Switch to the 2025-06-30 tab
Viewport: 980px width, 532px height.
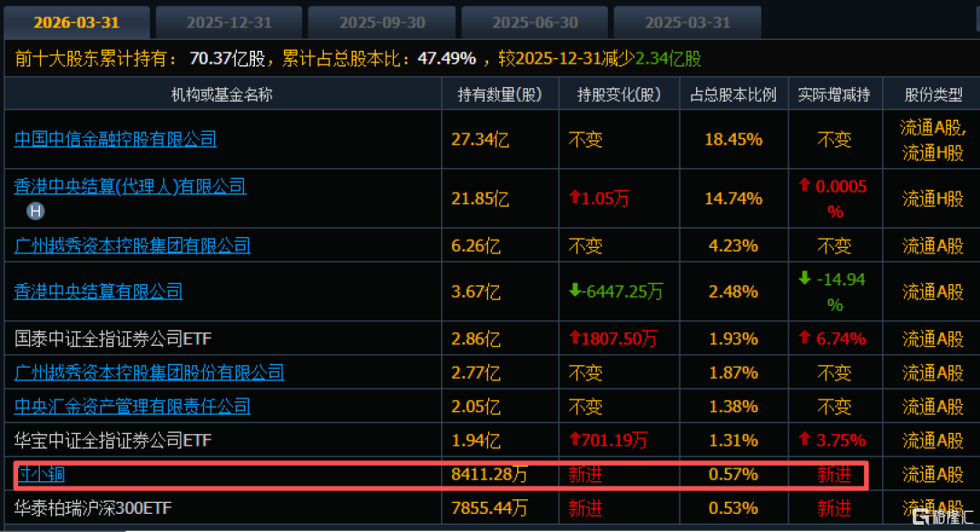(534, 23)
